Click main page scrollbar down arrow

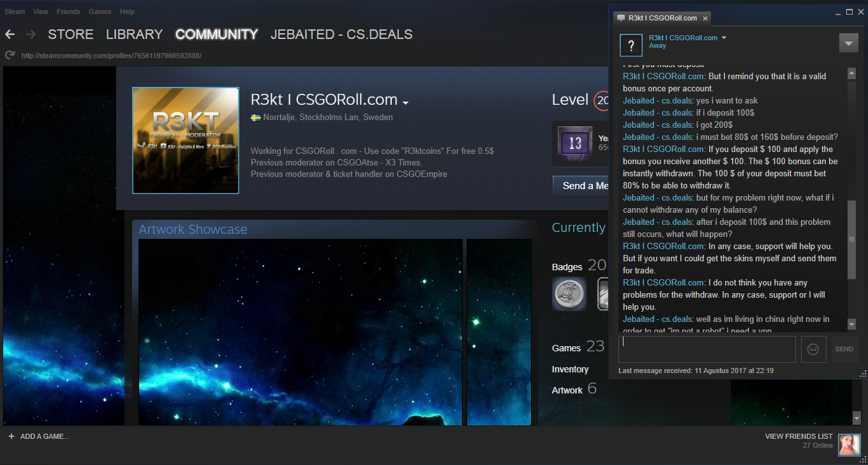[857, 418]
